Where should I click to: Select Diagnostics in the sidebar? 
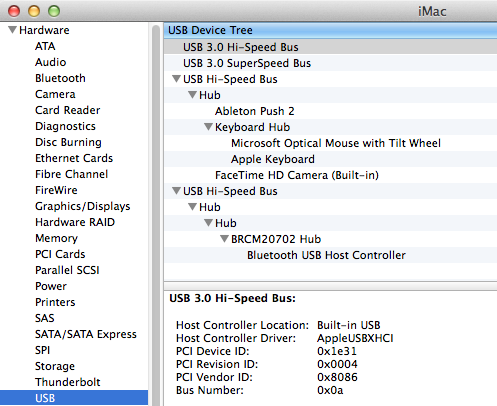point(65,126)
